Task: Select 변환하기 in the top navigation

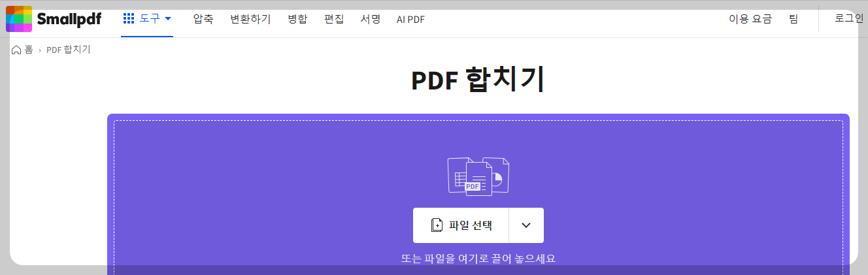Action: 250,20
